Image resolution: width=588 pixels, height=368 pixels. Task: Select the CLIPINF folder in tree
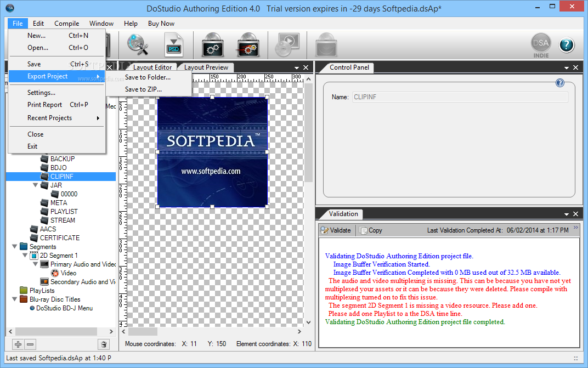click(x=56, y=176)
